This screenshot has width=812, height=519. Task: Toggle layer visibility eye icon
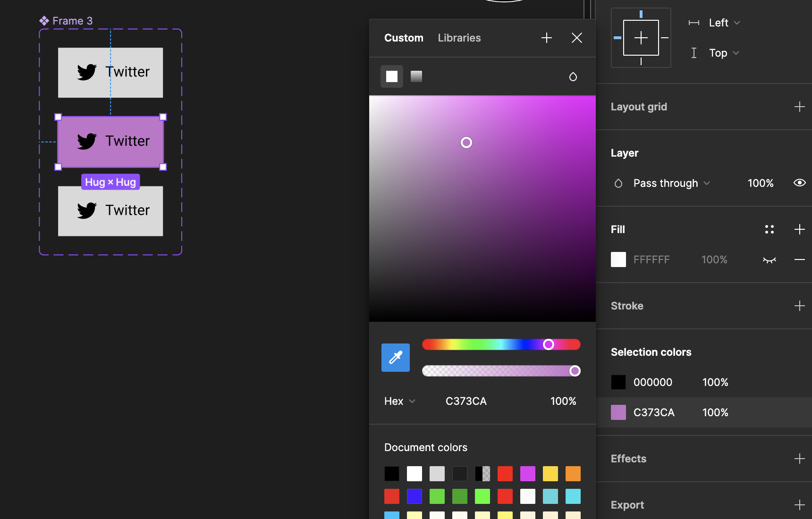(x=800, y=183)
